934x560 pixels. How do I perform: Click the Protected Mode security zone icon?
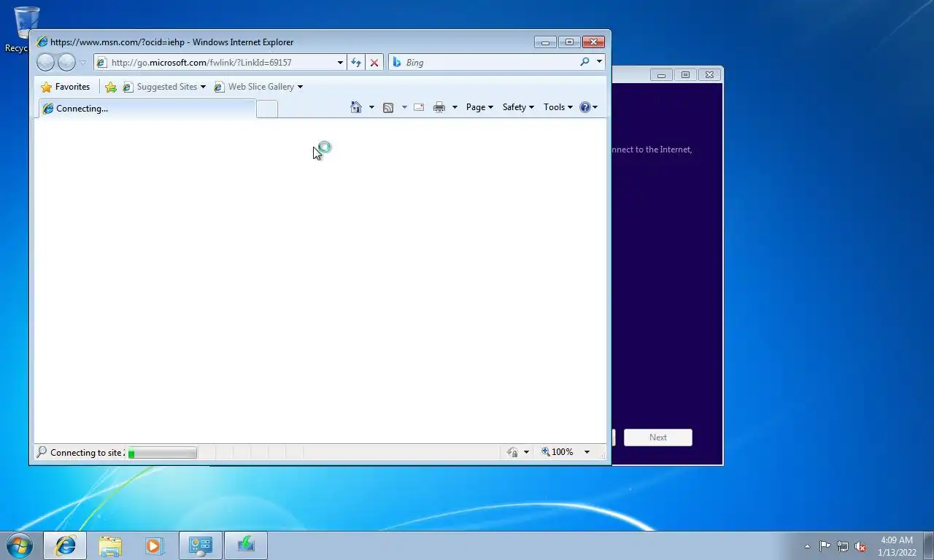pyautogui.click(x=513, y=452)
